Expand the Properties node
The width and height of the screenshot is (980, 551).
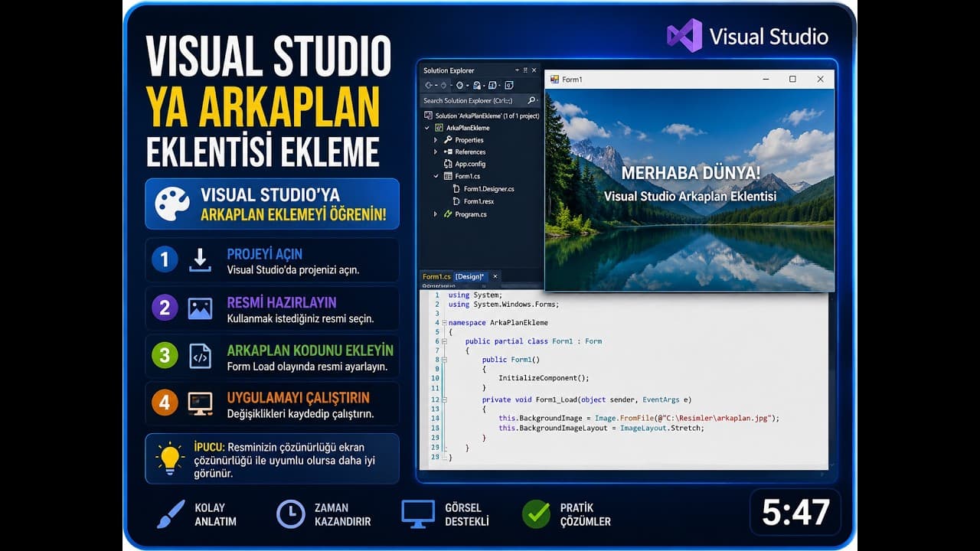[436, 140]
